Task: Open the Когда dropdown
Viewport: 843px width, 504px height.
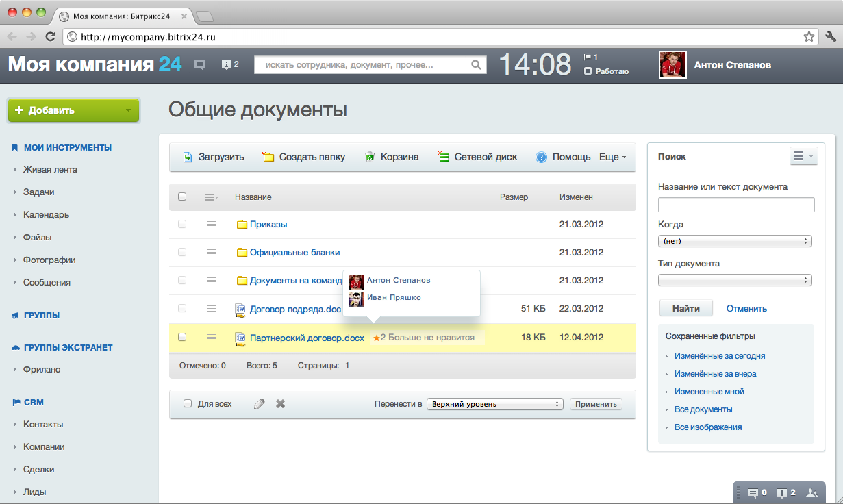Action: (x=735, y=241)
